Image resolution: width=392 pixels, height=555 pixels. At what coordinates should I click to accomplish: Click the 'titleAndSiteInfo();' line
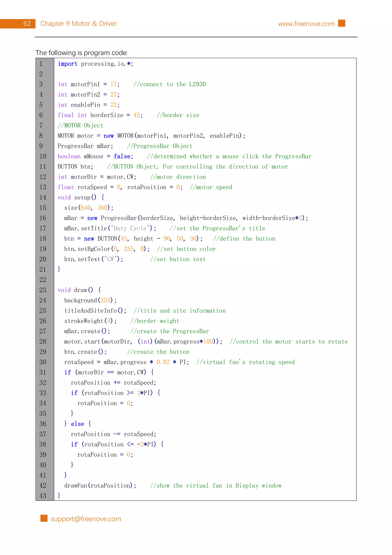click(x=95, y=311)
